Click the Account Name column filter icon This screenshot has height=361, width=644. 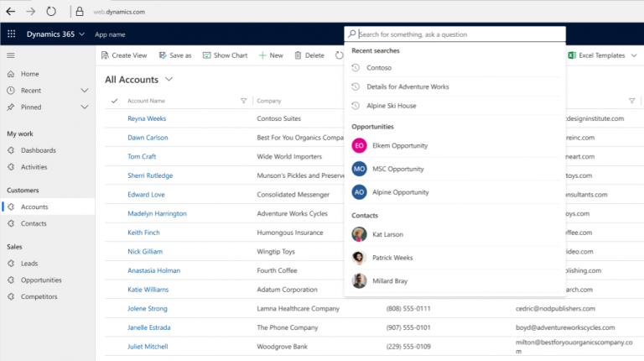point(243,101)
